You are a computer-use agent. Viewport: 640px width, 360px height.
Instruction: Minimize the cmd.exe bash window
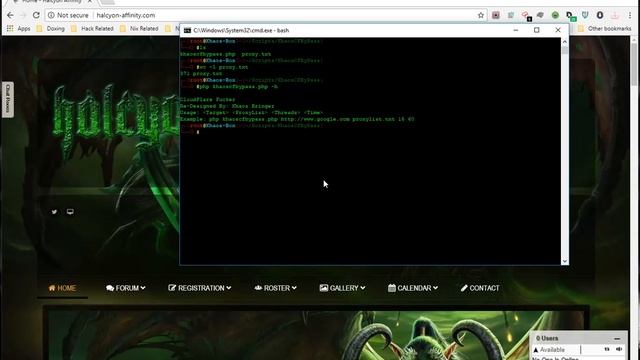click(x=516, y=30)
